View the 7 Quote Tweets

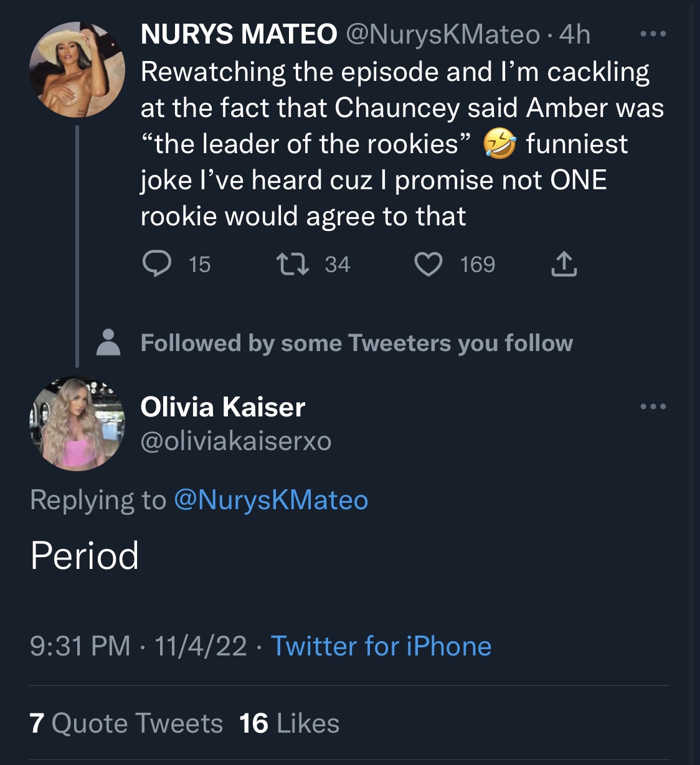coord(126,723)
